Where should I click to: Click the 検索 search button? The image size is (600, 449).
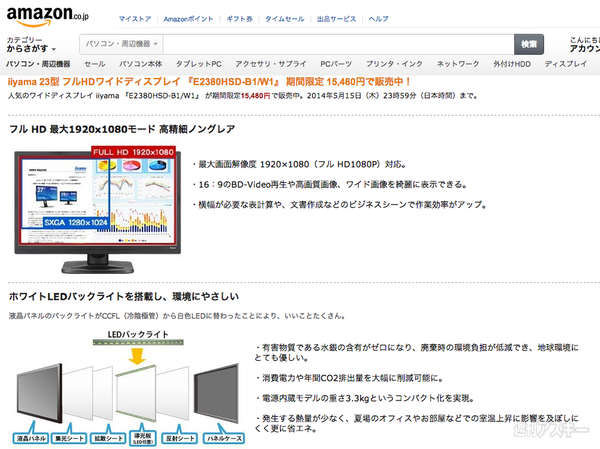point(529,44)
